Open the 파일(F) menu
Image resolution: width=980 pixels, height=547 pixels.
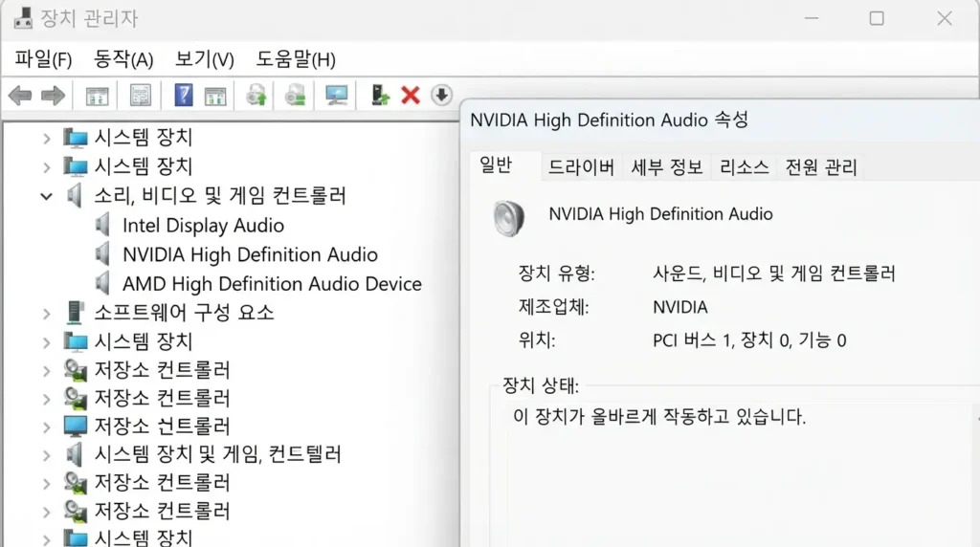[43, 59]
